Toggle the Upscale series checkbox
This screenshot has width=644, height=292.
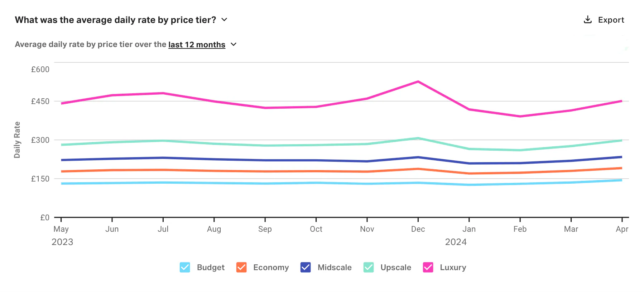coord(369,267)
